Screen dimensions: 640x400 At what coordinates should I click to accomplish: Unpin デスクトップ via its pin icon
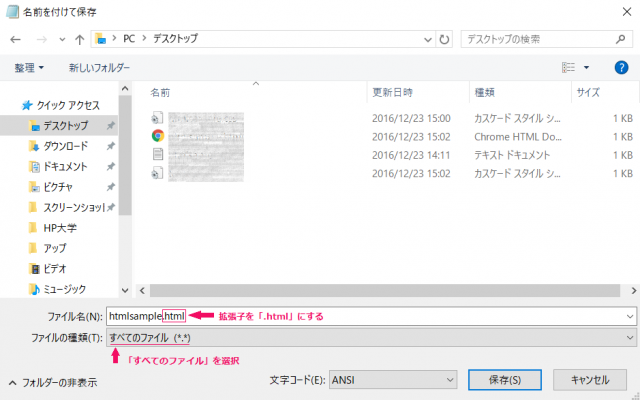point(111,126)
